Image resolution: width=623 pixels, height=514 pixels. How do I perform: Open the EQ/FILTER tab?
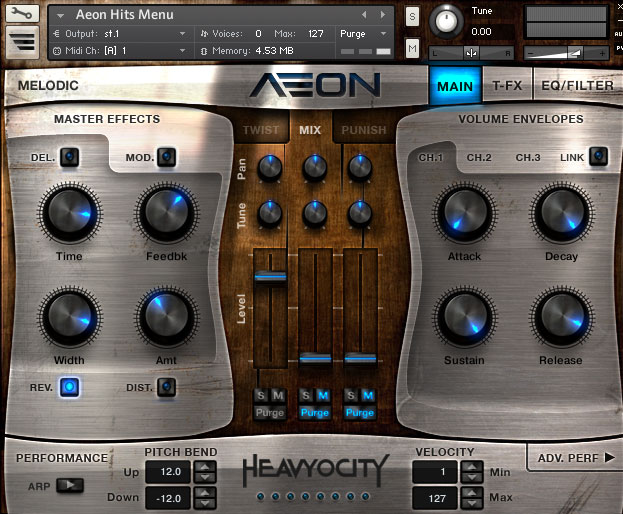[577, 86]
